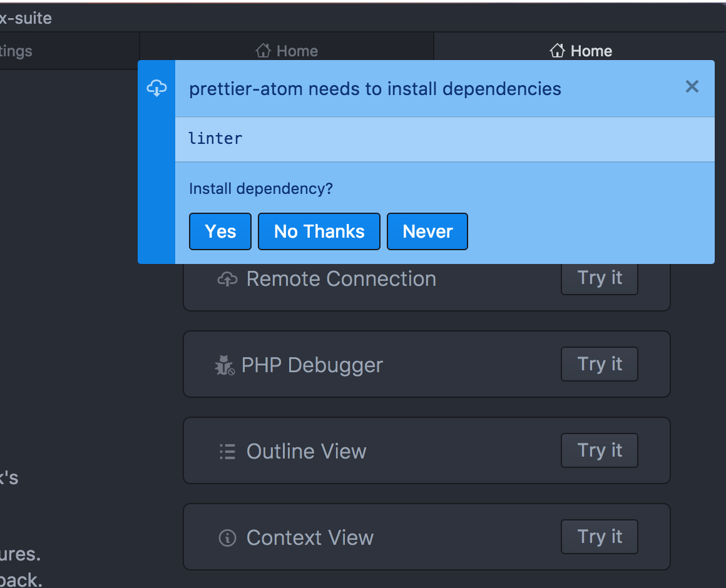Click the cloud download icon on the notification

[x=156, y=88]
